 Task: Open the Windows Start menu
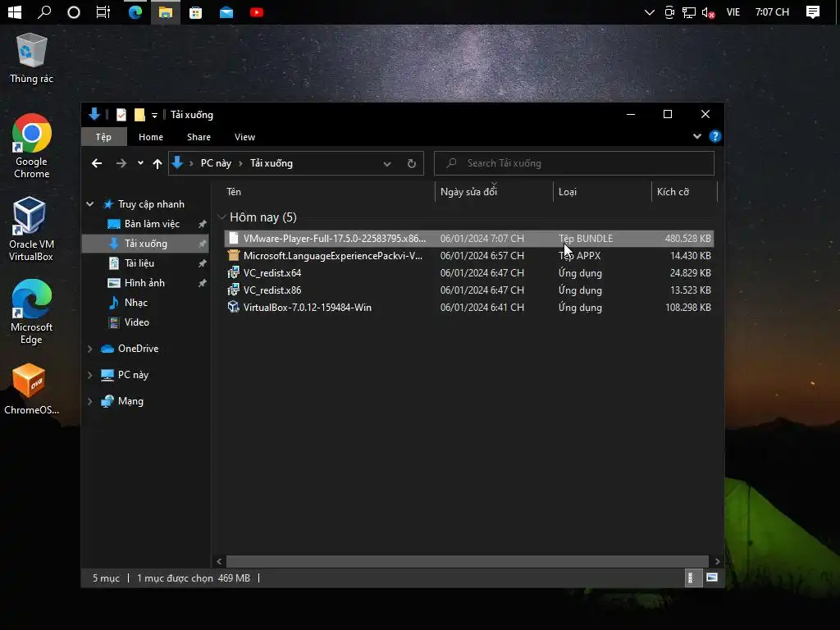pos(15,11)
